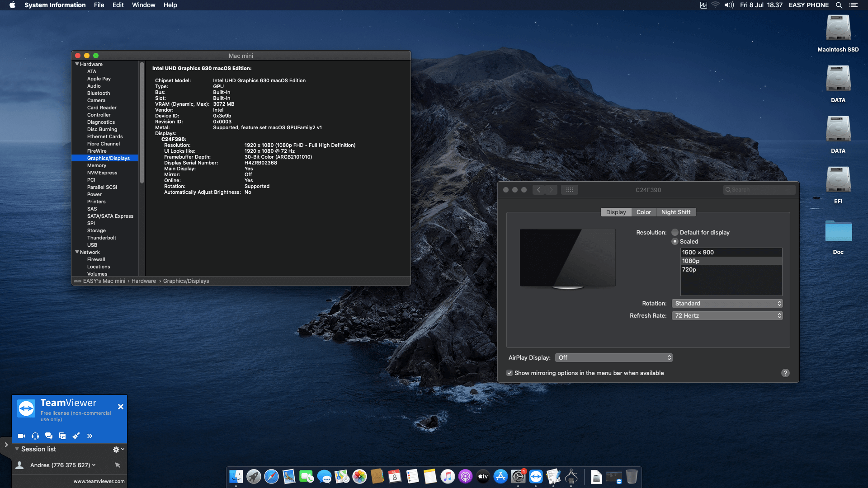The image size is (868, 488).
Task: Show all preferences grid button
Action: (569, 190)
